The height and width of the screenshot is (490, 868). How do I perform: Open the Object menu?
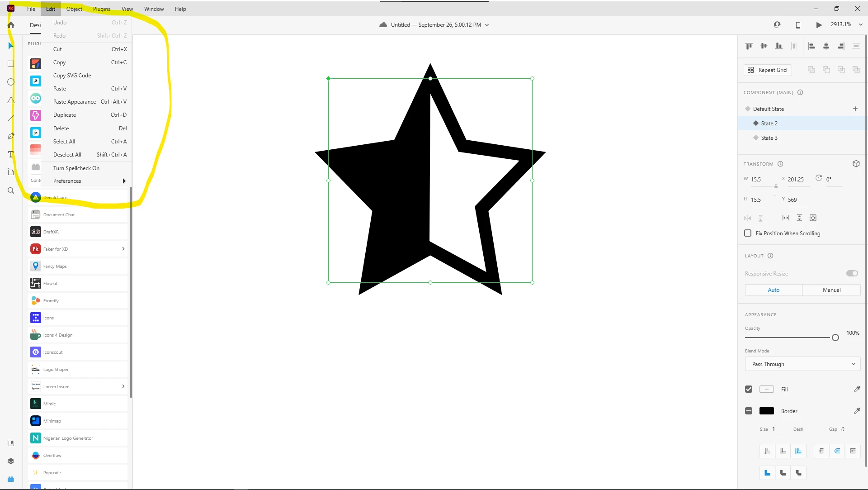[x=74, y=9]
